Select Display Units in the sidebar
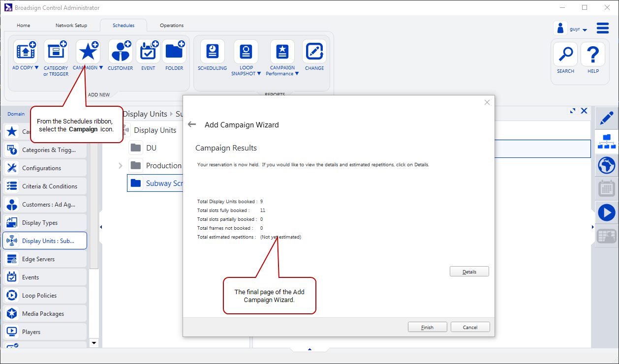This screenshot has width=619, height=364. [45, 241]
